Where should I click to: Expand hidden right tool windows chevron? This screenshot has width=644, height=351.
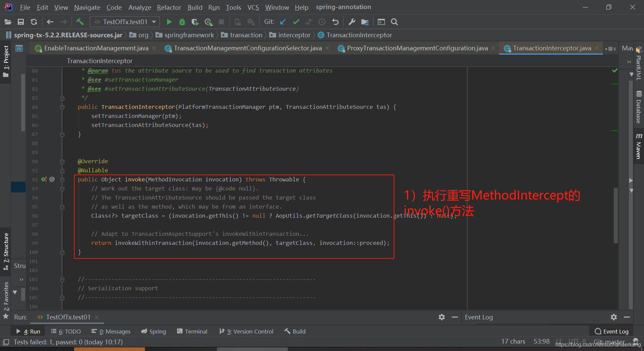629,61
